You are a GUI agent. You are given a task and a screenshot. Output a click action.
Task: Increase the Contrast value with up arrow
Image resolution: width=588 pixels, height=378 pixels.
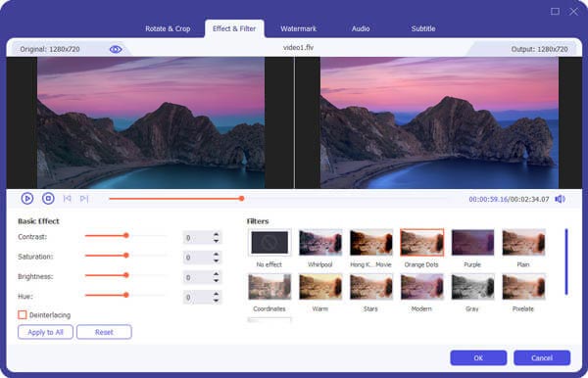click(x=216, y=234)
